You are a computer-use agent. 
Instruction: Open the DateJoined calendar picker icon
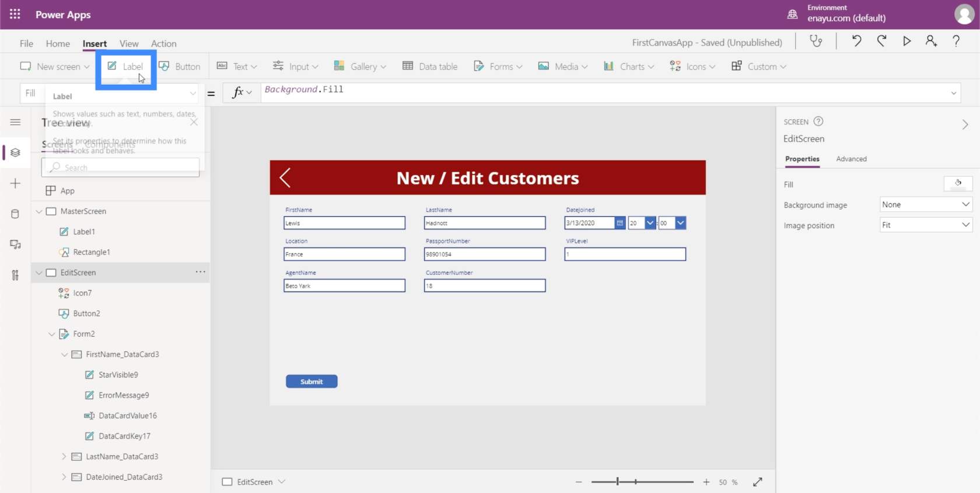click(x=620, y=223)
